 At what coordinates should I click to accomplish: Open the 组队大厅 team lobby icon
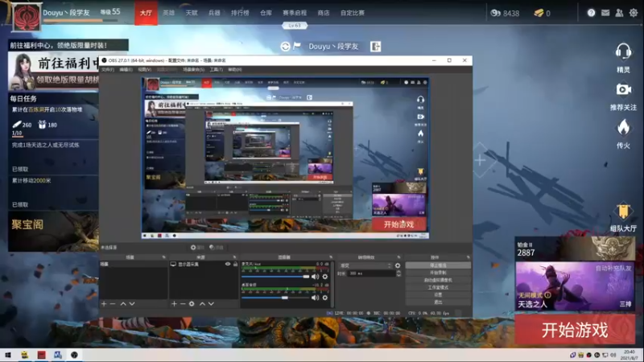point(623,211)
